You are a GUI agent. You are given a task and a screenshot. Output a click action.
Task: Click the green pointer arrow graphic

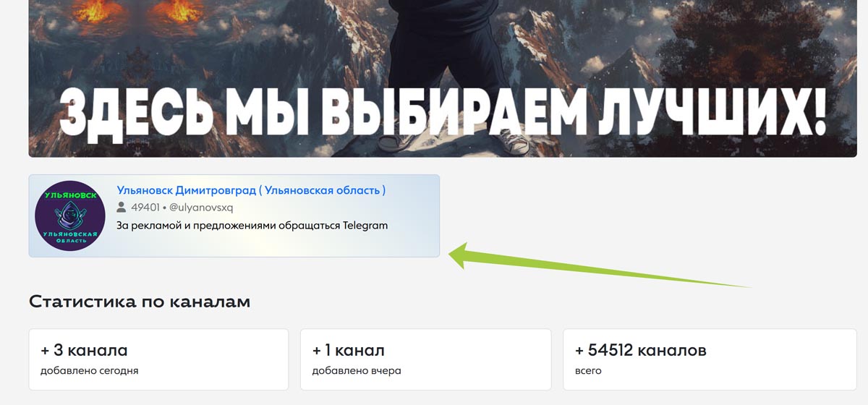(599, 266)
